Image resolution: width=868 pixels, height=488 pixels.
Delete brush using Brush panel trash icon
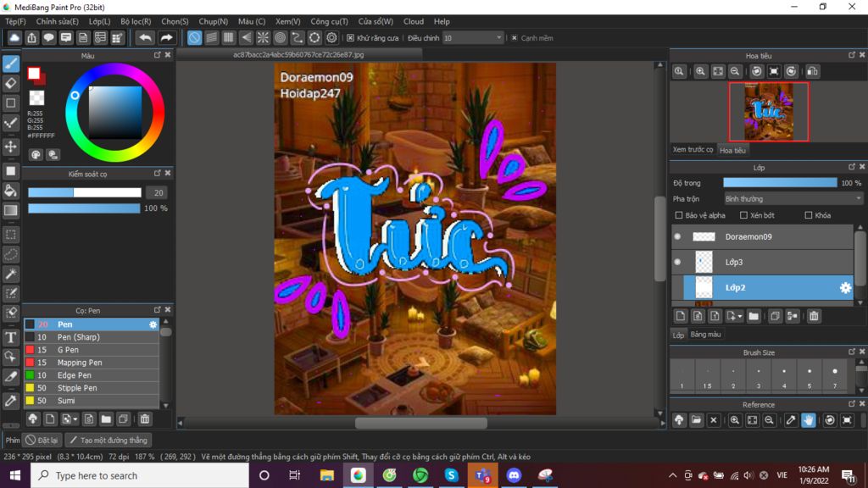pos(144,419)
